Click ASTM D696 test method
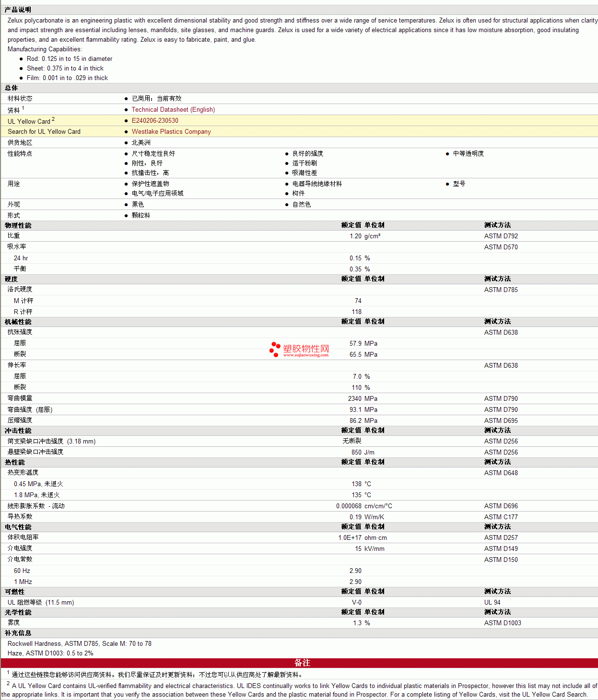598x700 pixels. (x=501, y=506)
